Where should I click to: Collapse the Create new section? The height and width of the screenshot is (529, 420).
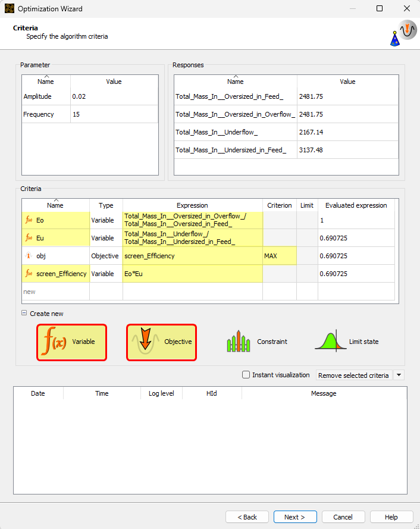24,313
